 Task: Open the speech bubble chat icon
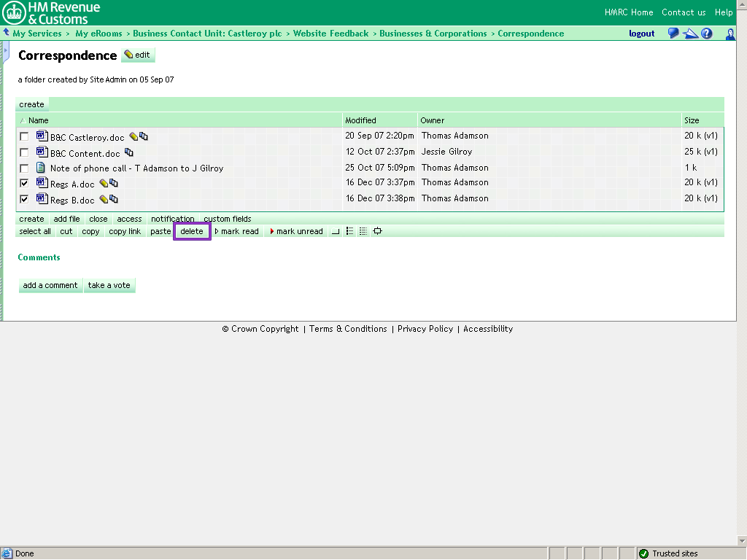(673, 34)
